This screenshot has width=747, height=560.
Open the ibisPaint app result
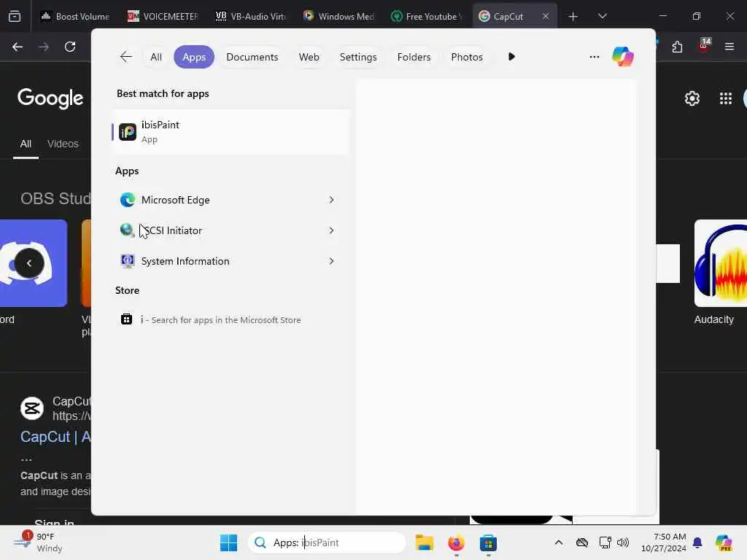[231, 132]
